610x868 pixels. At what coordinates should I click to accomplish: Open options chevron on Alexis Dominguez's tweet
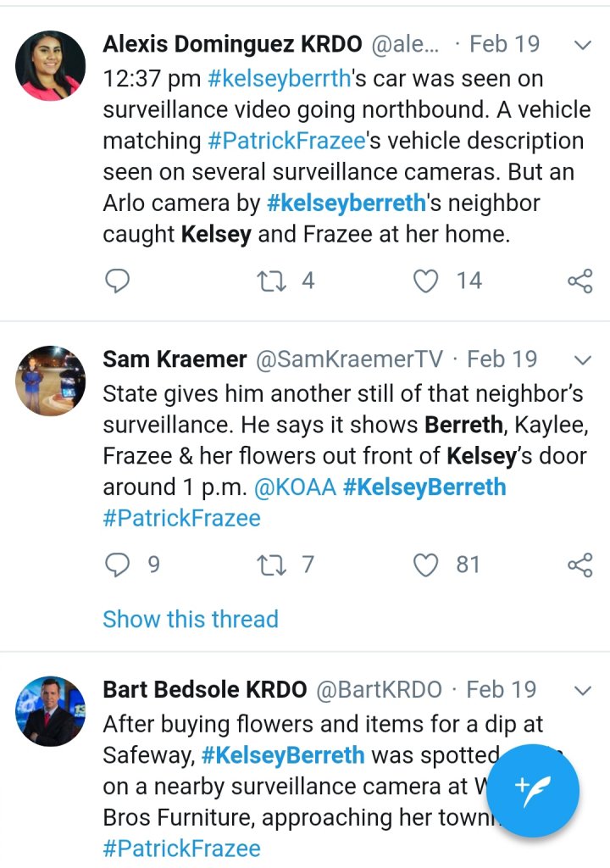click(x=583, y=44)
